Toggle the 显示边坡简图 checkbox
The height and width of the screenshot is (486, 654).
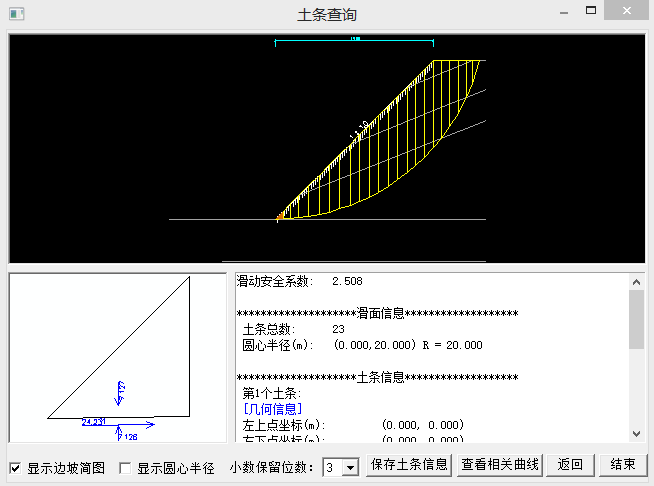click(x=15, y=468)
